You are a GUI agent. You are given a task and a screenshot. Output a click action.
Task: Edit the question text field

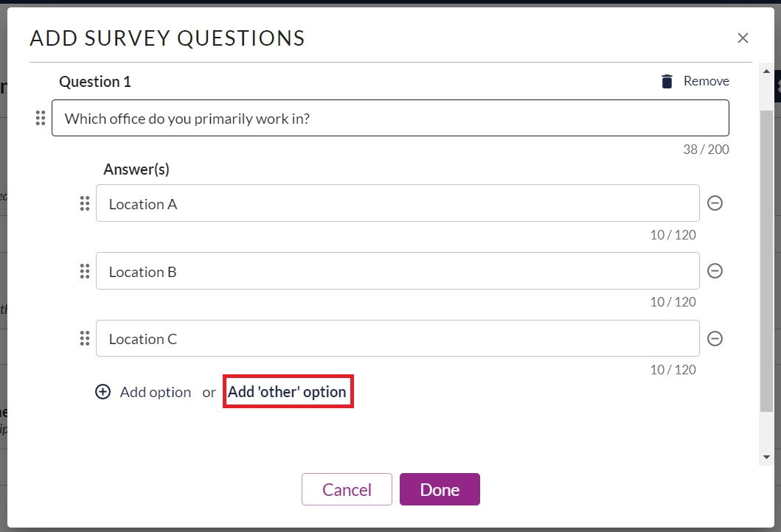point(391,118)
